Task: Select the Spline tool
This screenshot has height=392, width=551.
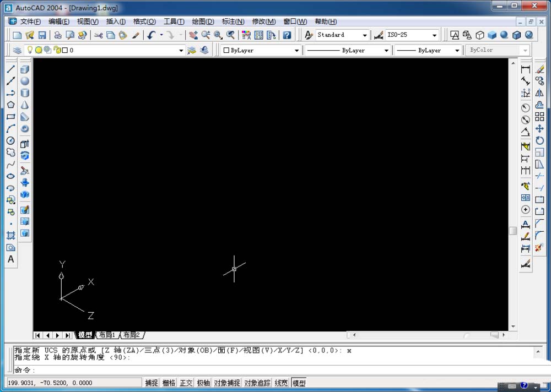Action: tap(11, 165)
